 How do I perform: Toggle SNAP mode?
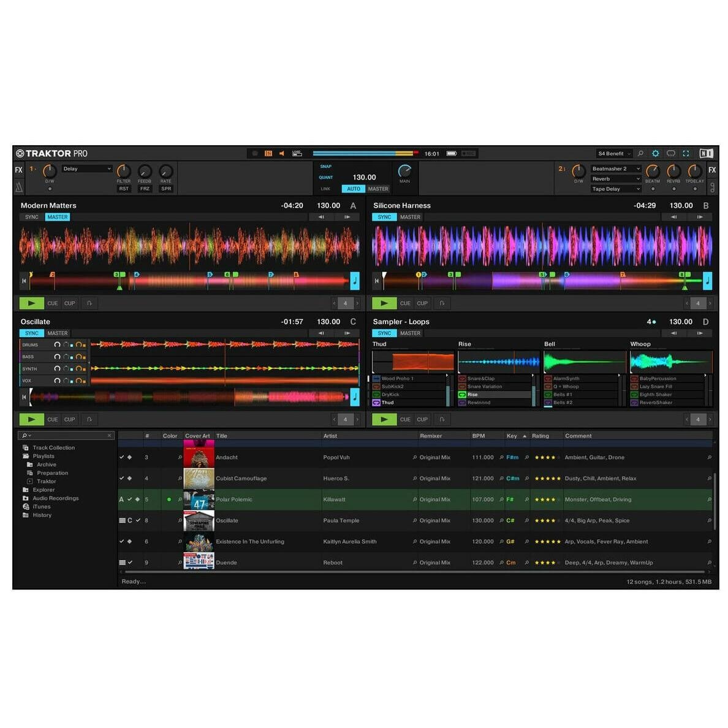pos(326,166)
